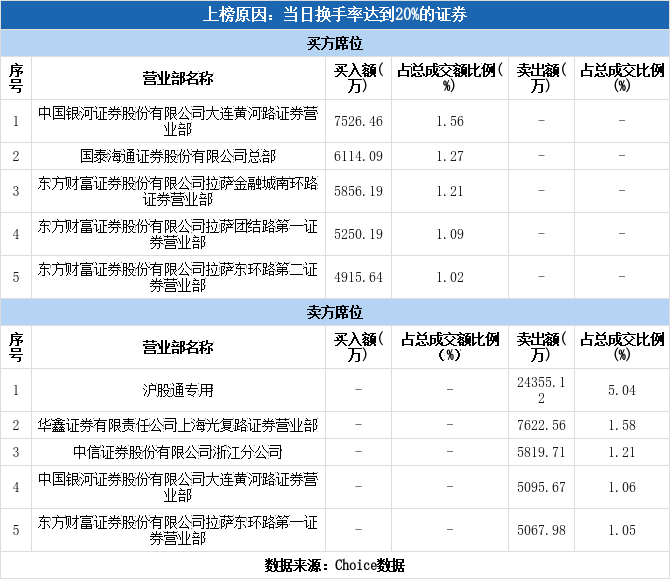This screenshot has width=670, height=579.
Task: Click 中信证券股份有限公司浙江分公司 cell
Action: [178, 452]
